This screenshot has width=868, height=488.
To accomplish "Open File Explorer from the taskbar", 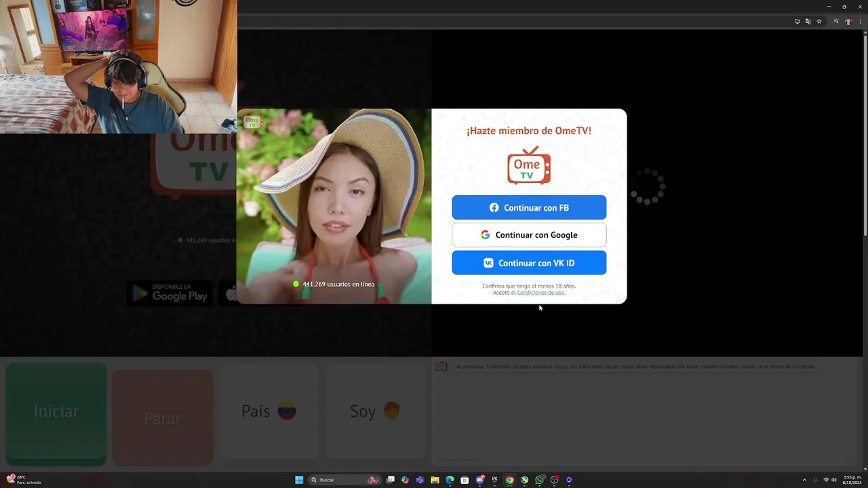I will [x=435, y=480].
